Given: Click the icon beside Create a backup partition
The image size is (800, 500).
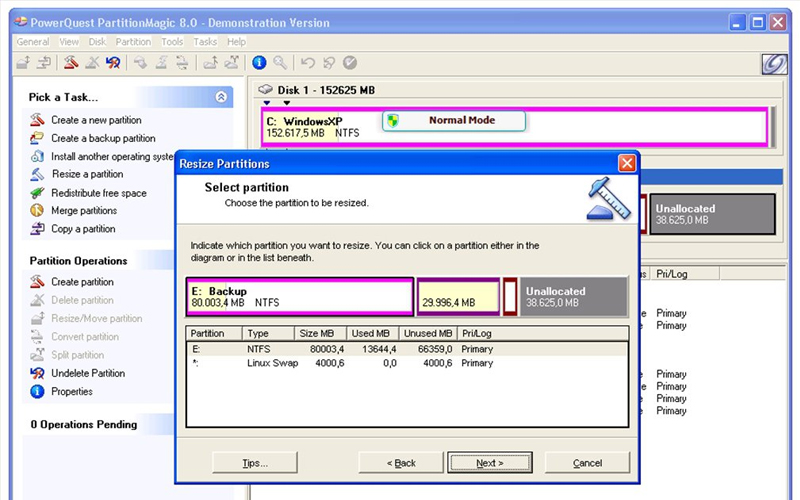Looking at the screenshot, I should click(x=37, y=138).
